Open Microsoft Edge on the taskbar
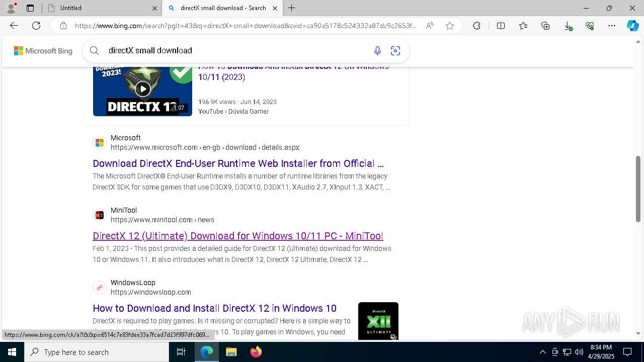Viewport: 644px width, 362px height. [x=207, y=352]
